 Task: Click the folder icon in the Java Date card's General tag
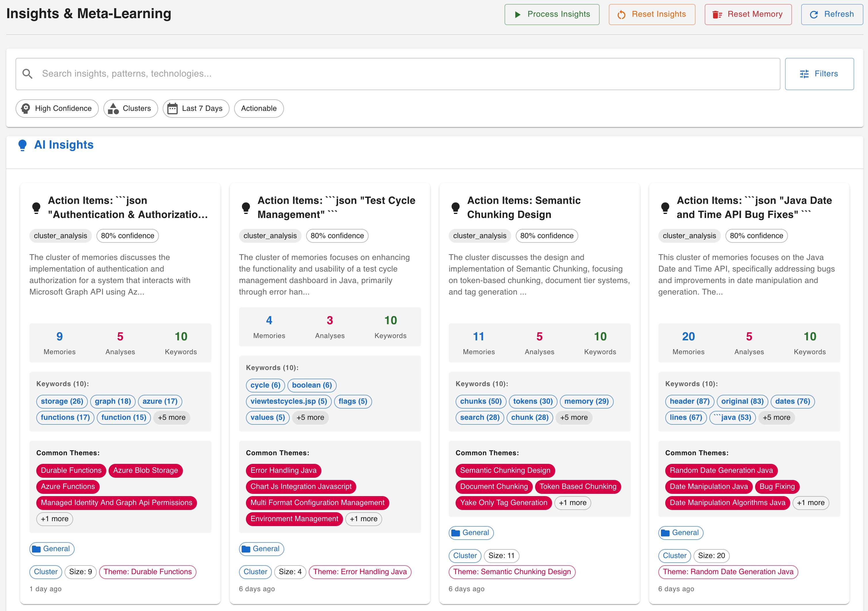(666, 533)
